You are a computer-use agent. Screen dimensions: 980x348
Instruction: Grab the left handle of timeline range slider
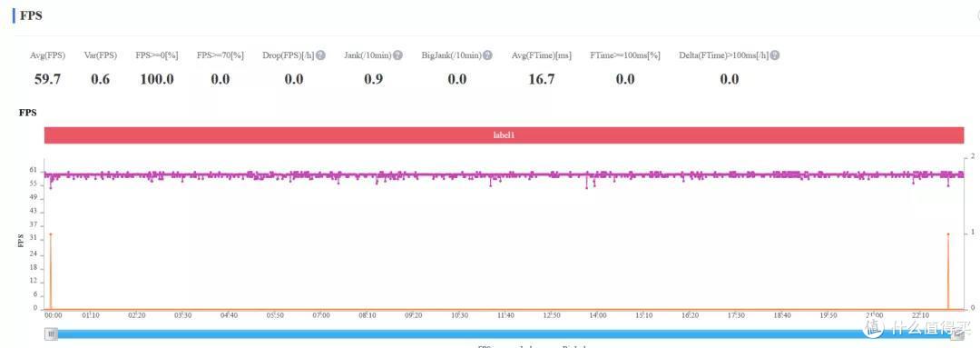51,335
